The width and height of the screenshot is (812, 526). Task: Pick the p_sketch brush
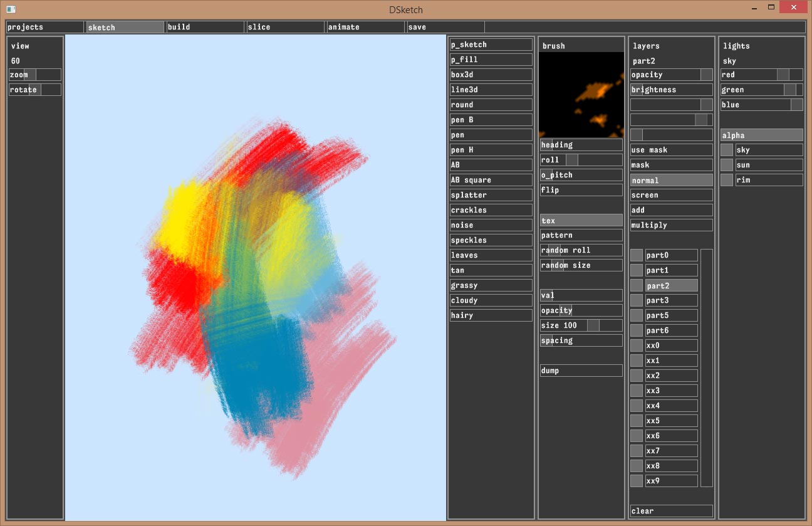click(x=491, y=45)
